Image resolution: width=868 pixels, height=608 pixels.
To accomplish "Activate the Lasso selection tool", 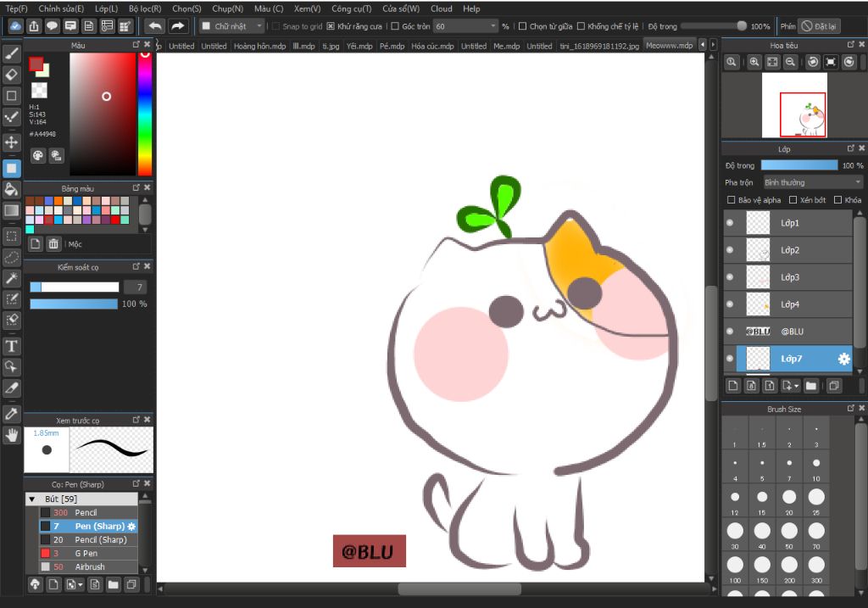I will [x=12, y=258].
